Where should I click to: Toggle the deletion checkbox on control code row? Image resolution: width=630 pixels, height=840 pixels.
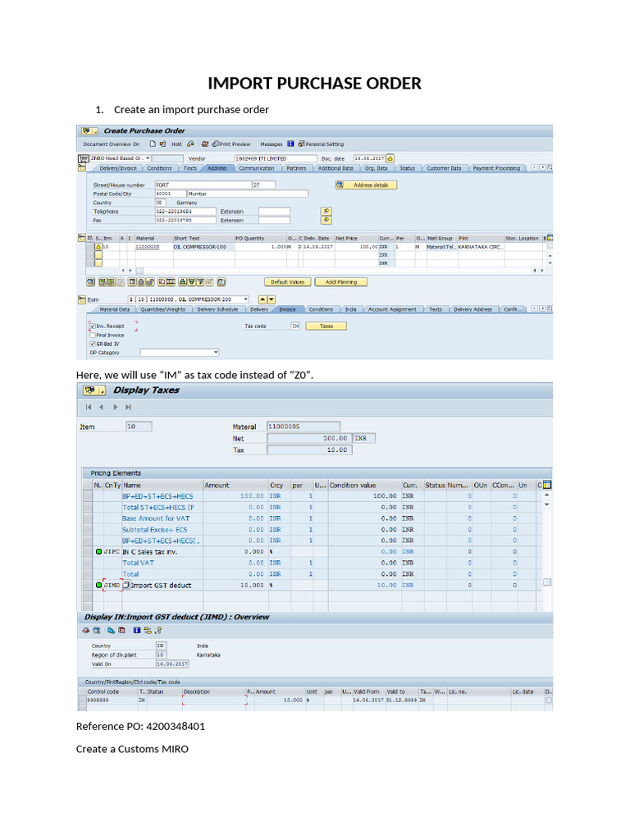[x=549, y=701]
